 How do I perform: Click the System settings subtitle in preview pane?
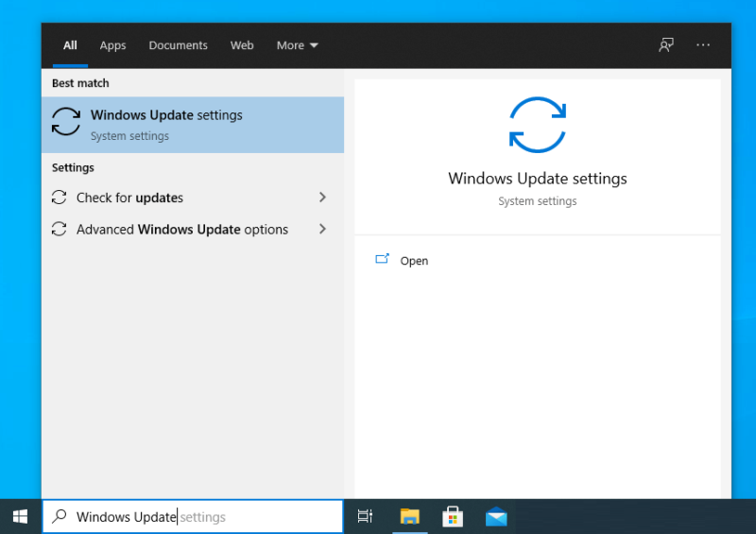538,201
